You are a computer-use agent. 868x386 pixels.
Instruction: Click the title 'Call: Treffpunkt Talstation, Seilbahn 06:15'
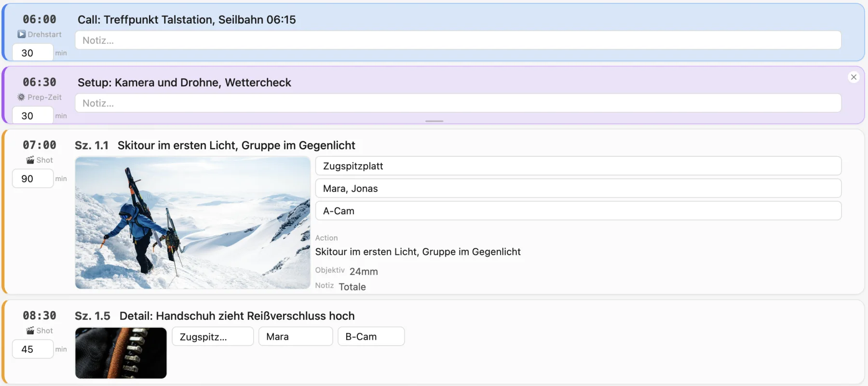(187, 20)
